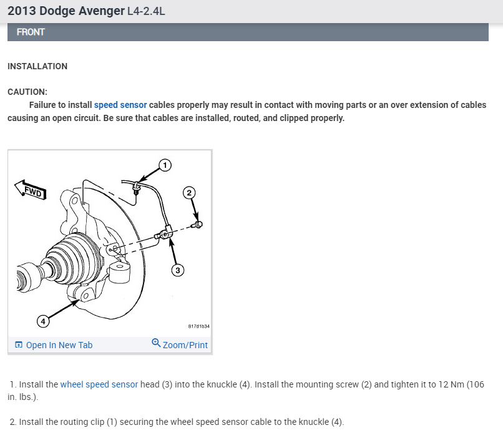Viewport: 503px width, 448px height.
Task: Open the diagram via Open In New Tab
Action: (x=59, y=345)
